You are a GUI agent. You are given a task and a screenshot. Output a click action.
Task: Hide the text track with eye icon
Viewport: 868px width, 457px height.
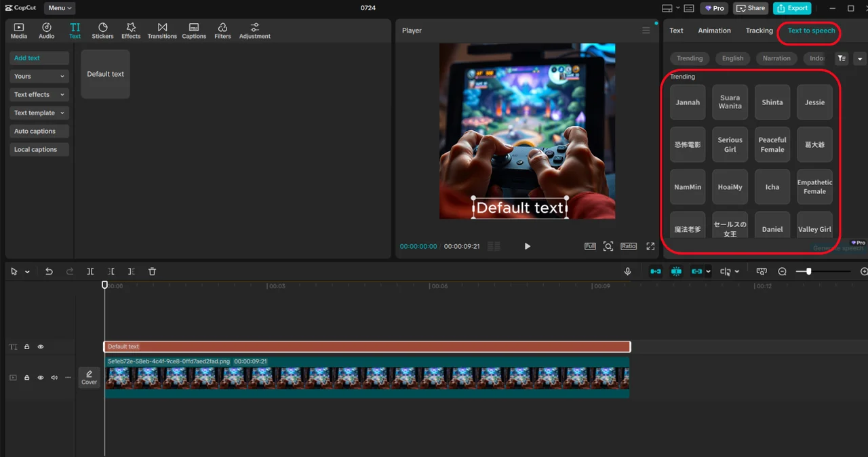(x=41, y=346)
